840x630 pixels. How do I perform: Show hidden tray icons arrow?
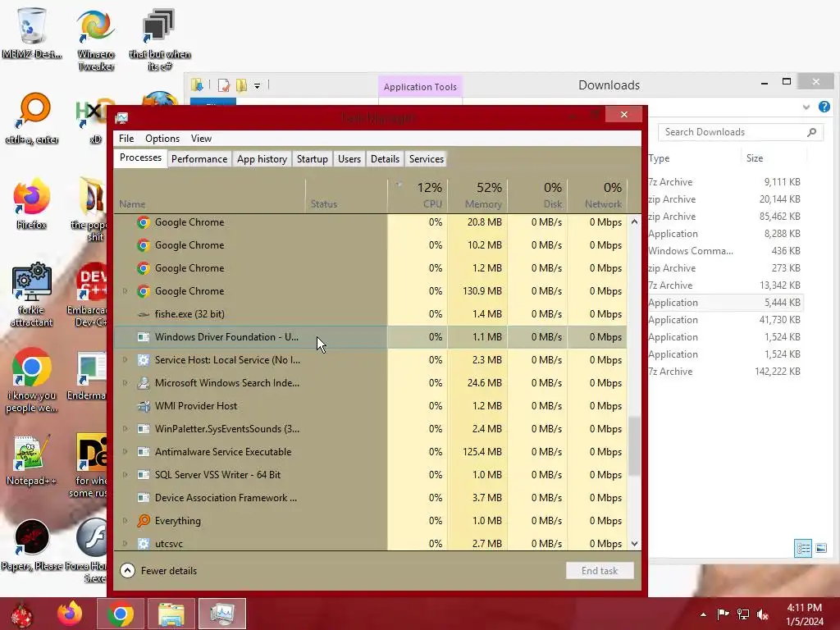click(x=703, y=614)
